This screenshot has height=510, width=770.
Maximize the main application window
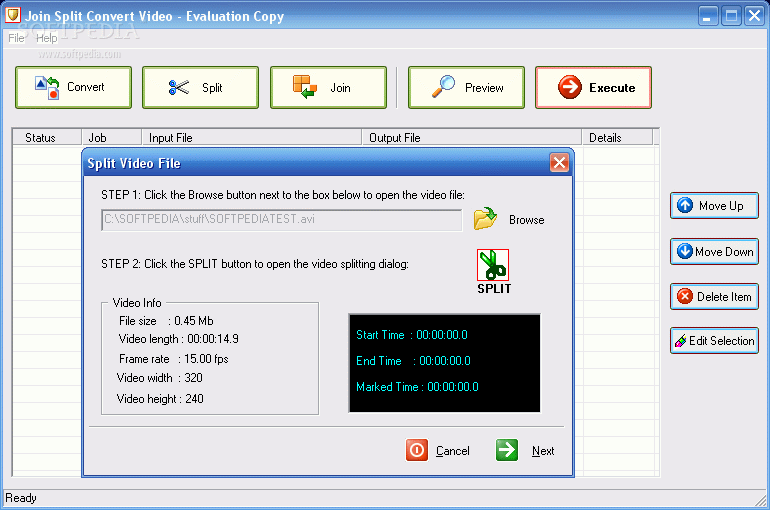coord(731,16)
